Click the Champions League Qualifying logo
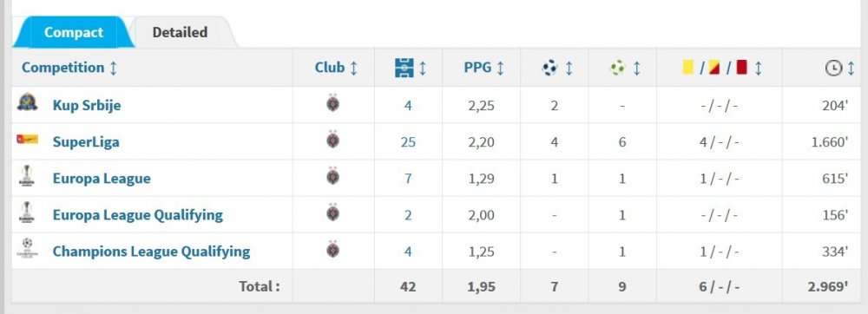868x314 pixels. 27,249
